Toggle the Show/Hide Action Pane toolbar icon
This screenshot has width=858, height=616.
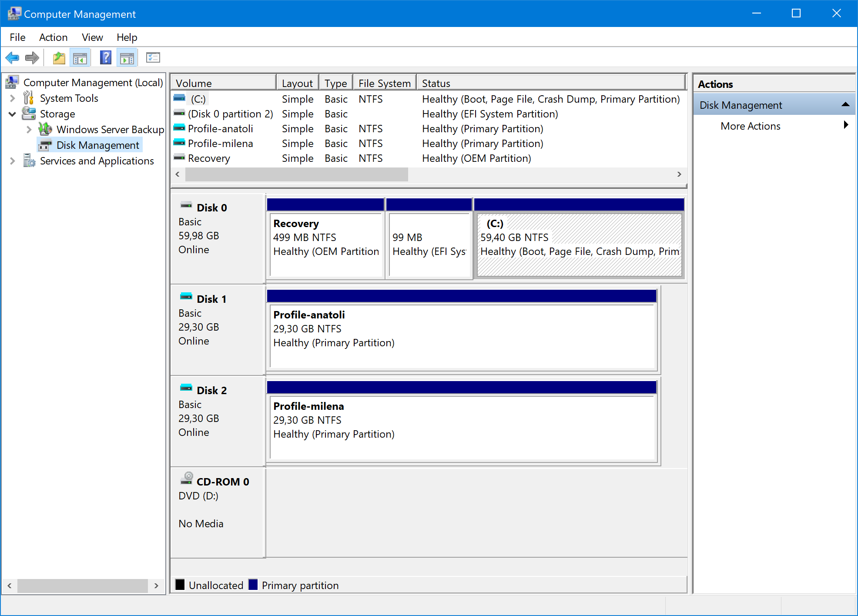127,57
